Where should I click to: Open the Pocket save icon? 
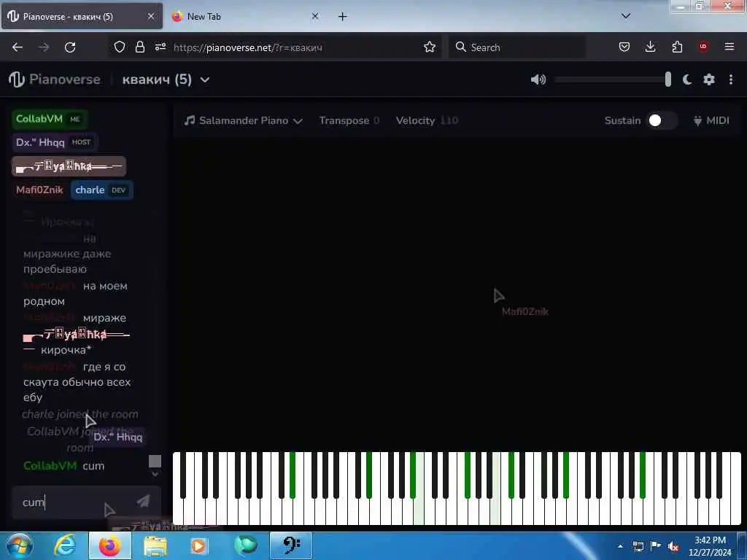coord(624,47)
